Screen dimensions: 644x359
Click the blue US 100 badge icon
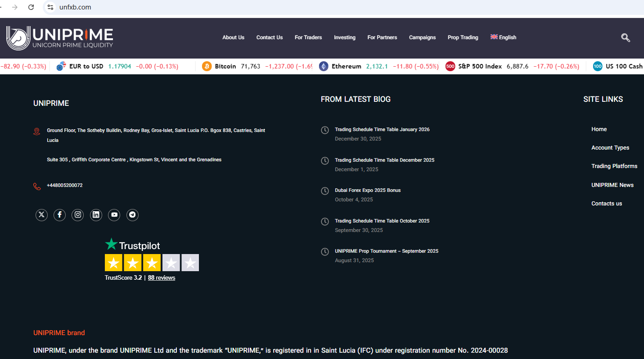tap(598, 67)
